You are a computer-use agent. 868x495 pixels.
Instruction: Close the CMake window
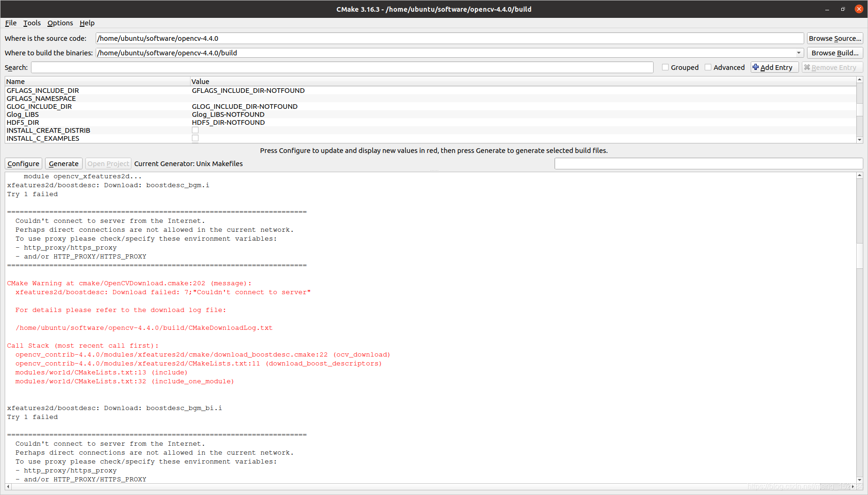pos(859,9)
